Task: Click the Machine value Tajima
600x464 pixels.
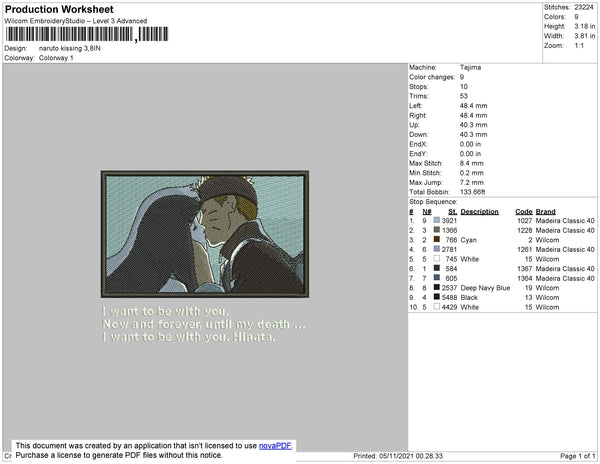Action: click(470, 67)
